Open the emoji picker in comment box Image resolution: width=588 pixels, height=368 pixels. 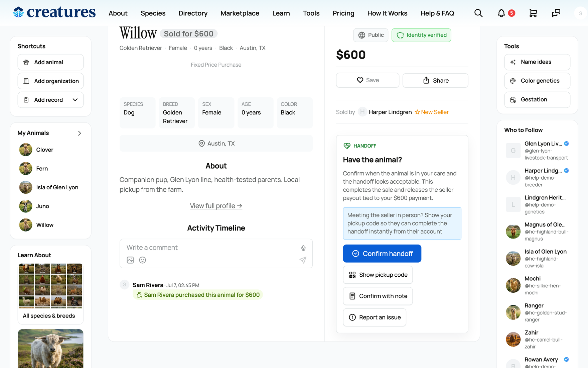click(x=143, y=260)
